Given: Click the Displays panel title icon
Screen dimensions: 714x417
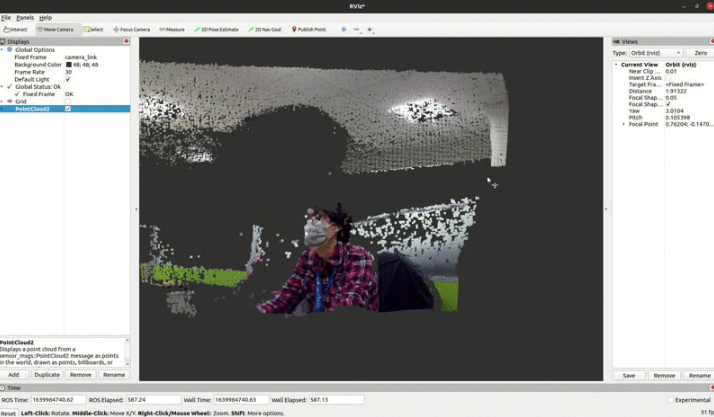Looking at the screenshot, I should [3, 41].
